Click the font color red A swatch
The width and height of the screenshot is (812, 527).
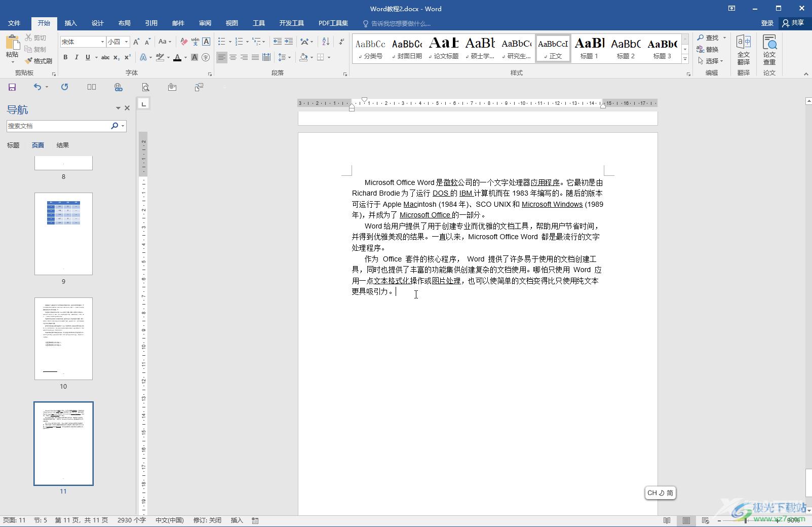tap(177, 57)
